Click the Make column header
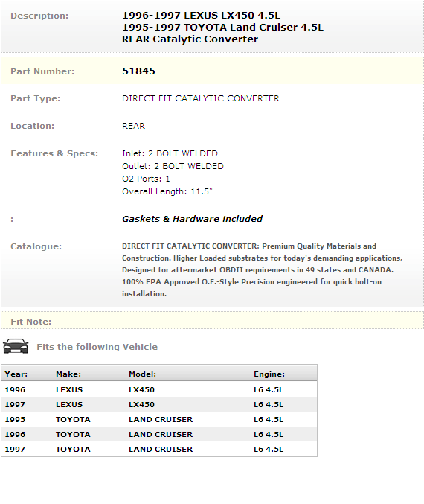The height and width of the screenshot is (504, 424). [x=68, y=374]
